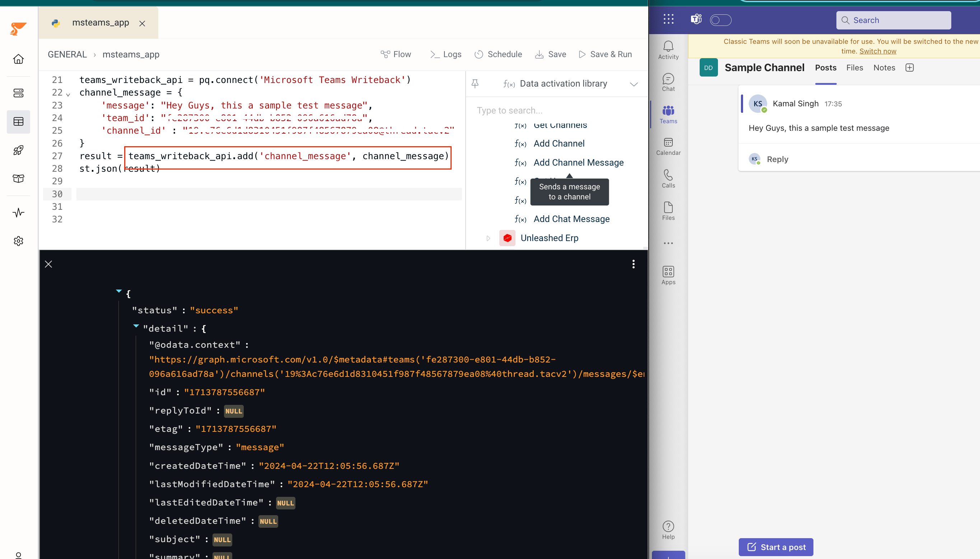The width and height of the screenshot is (980, 559).
Task: Open the Schedule option
Action: [498, 55]
